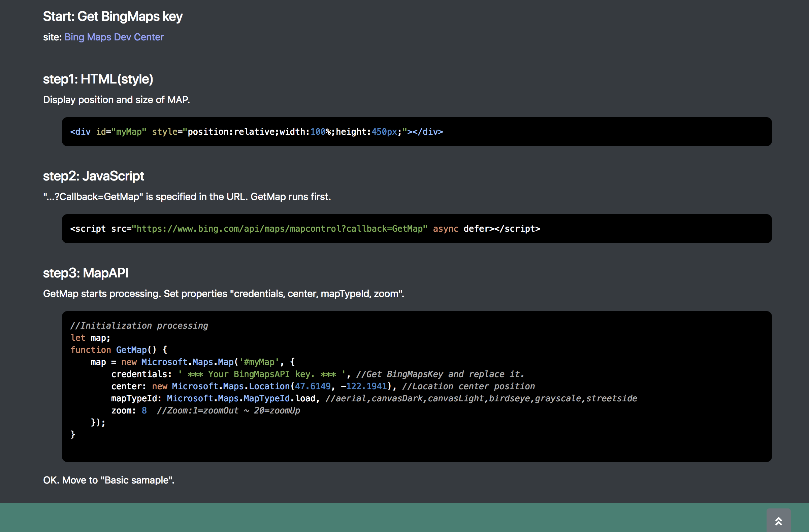Screen dimensions: 809x532
Task: Click the 'let map;' code line
Action: tap(90, 338)
